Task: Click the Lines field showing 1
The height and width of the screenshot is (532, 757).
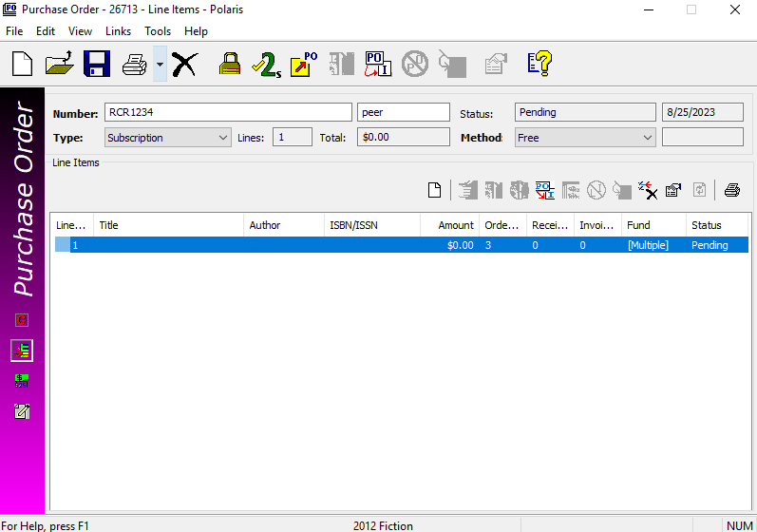Action: click(x=293, y=137)
